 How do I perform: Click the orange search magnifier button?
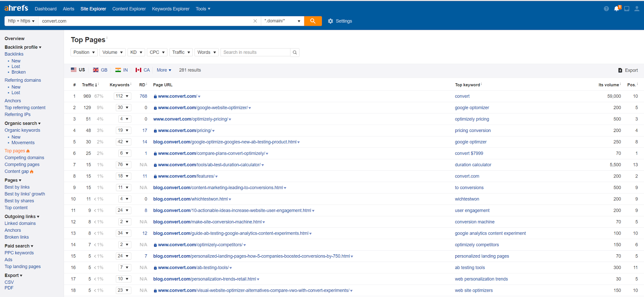point(313,21)
